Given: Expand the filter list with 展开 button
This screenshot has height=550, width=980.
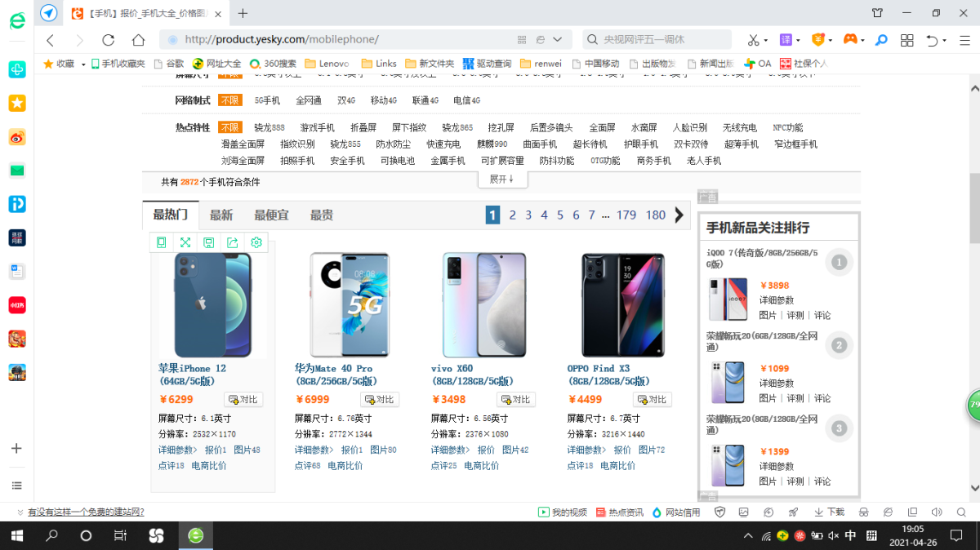Looking at the screenshot, I should pyautogui.click(x=502, y=179).
